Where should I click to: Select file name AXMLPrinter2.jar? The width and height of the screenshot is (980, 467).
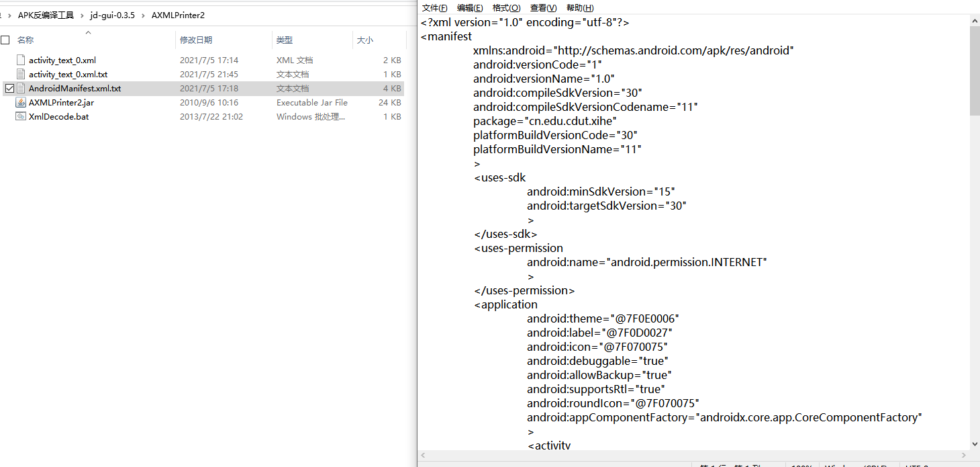[x=61, y=103]
